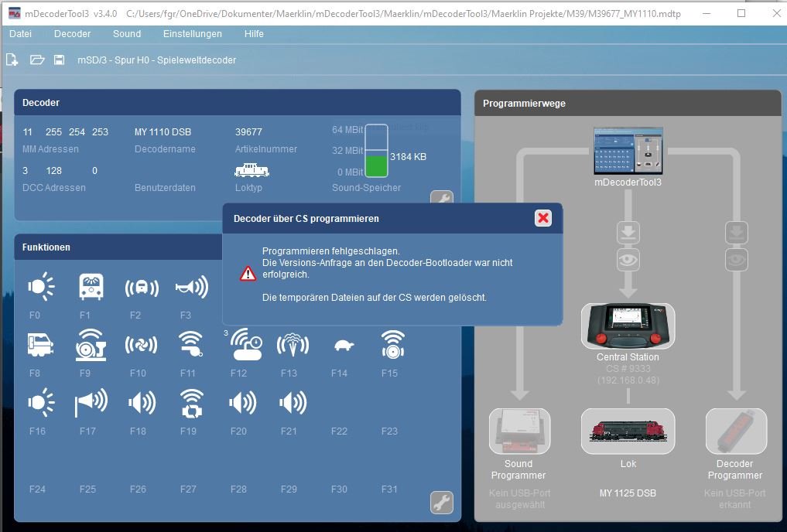
Task: Select the F16 light function icon
Action: (41, 402)
